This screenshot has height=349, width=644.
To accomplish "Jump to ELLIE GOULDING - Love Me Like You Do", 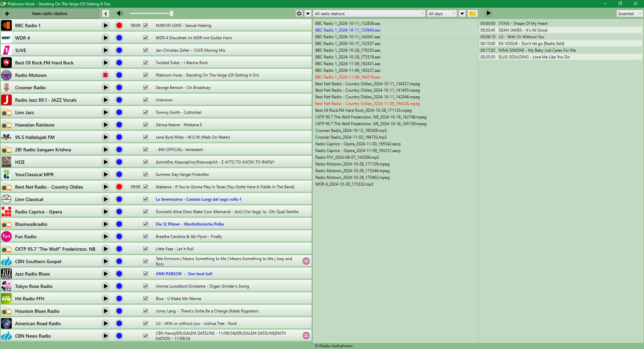I will [x=534, y=57].
